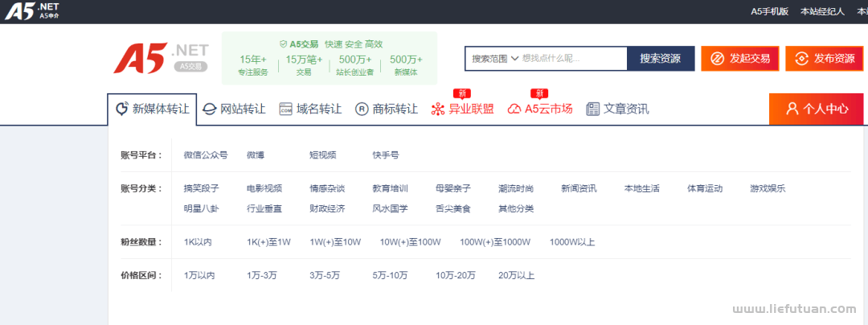The width and height of the screenshot is (868, 325).
Task: Choose price range 5万-10万
Action: tap(391, 275)
